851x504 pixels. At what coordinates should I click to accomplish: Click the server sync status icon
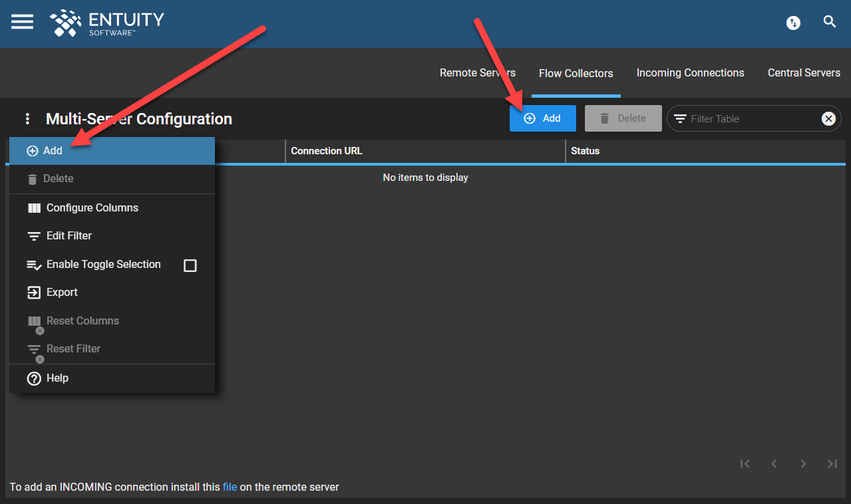pyautogui.click(x=793, y=23)
